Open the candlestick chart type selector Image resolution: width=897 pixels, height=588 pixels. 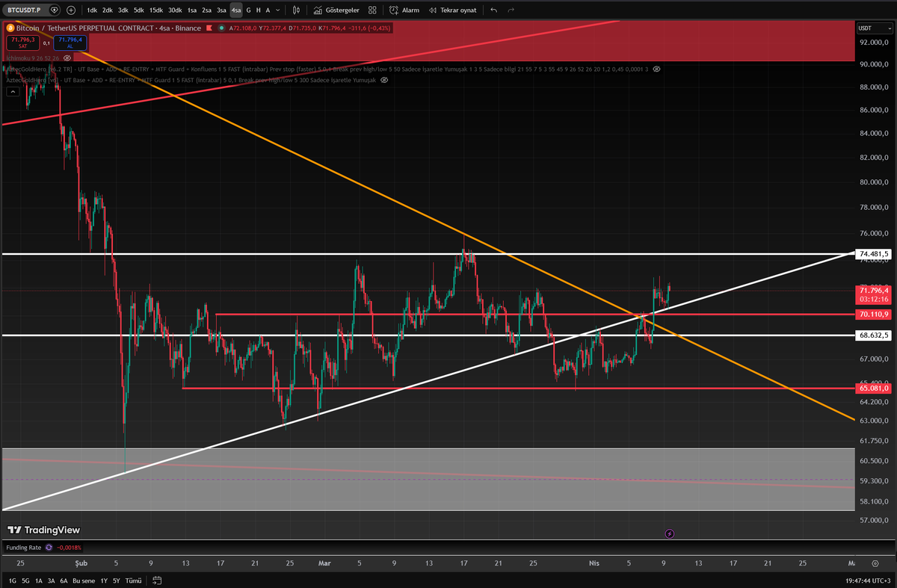[x=297, y=10]
